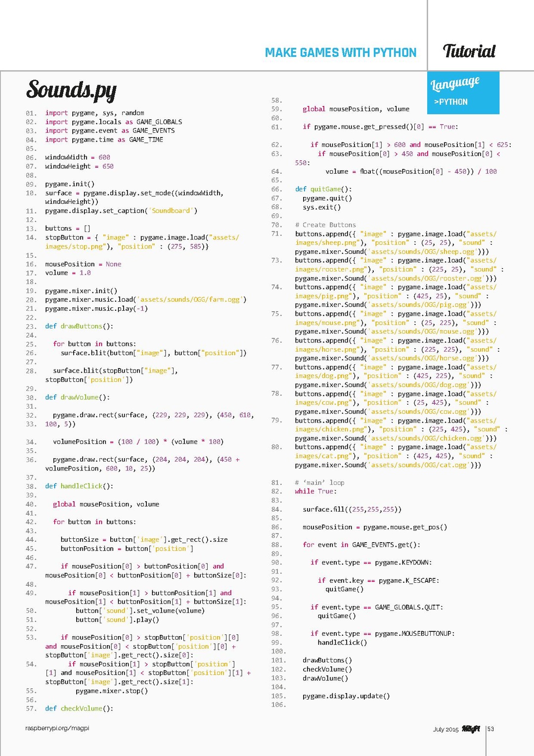Click the MAKE GAMES WITH PYTHON header
This screenshot has width=534, height=756.
[x=340, y=52]
